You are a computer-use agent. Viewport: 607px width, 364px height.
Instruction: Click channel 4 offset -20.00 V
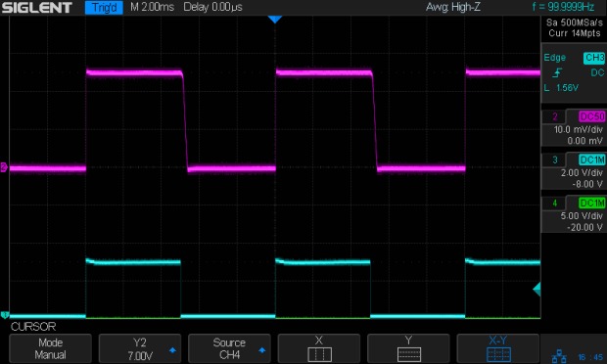tap(584, 227)
